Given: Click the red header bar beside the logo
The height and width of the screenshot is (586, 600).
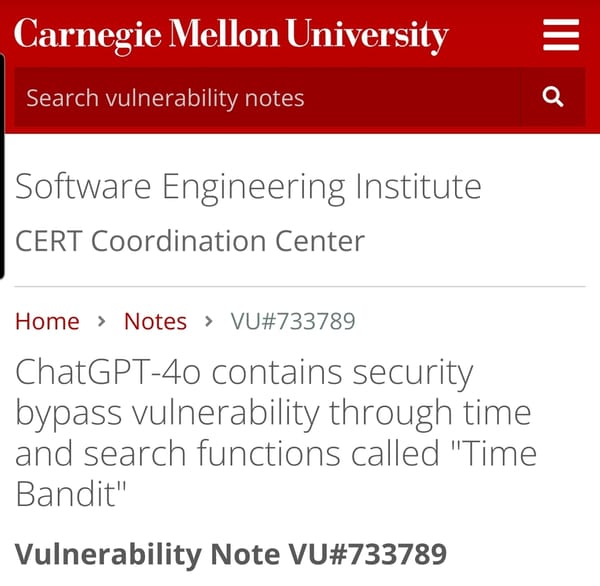Looking at the screenshot, I should click(495, 36).
